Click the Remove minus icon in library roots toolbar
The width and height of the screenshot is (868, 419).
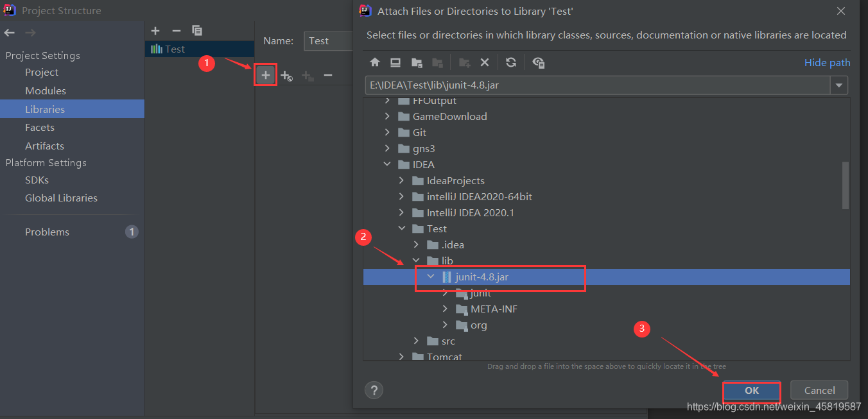pos(328,76)
